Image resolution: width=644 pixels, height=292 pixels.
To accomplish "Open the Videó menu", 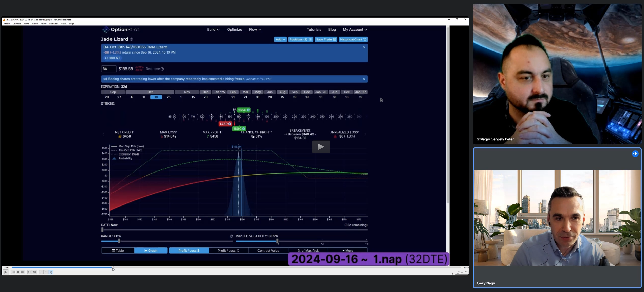I will (35, 24).
